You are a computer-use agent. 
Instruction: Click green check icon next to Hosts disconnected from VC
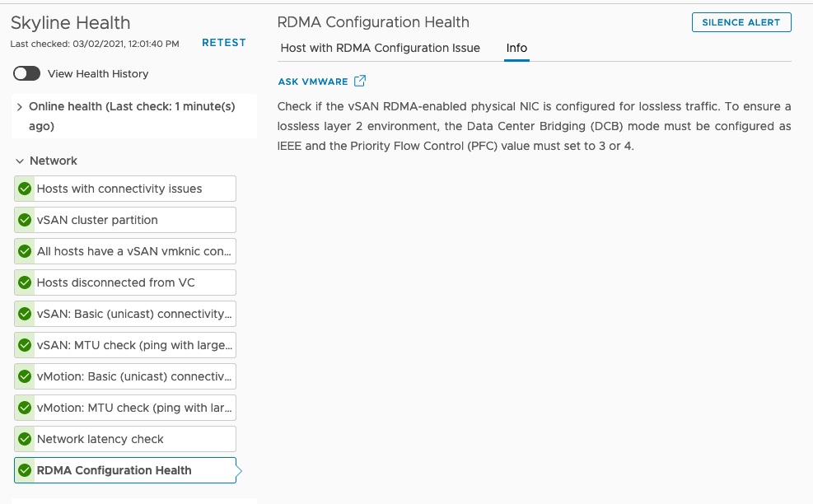point(25,282)
